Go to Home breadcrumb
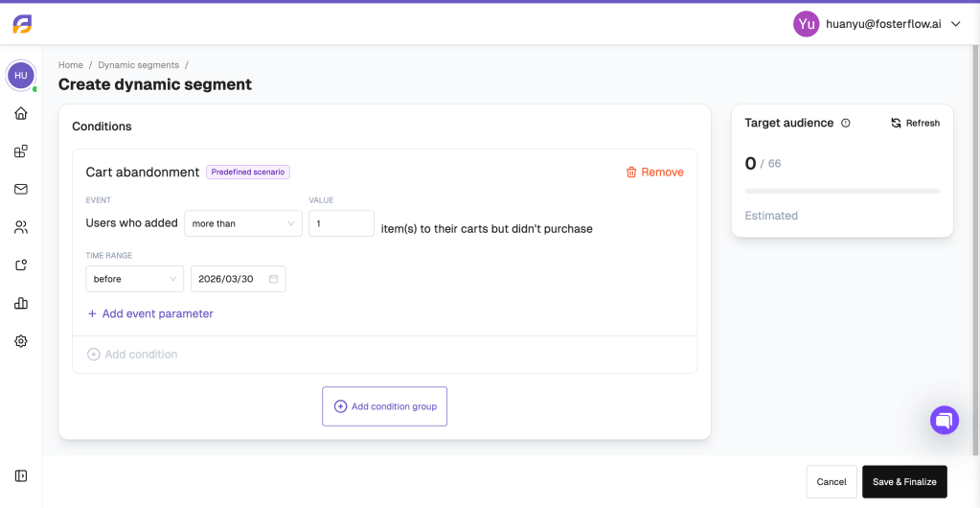Image resolution: width=980 pixels, height=508 pixels. tap(71, 65)
